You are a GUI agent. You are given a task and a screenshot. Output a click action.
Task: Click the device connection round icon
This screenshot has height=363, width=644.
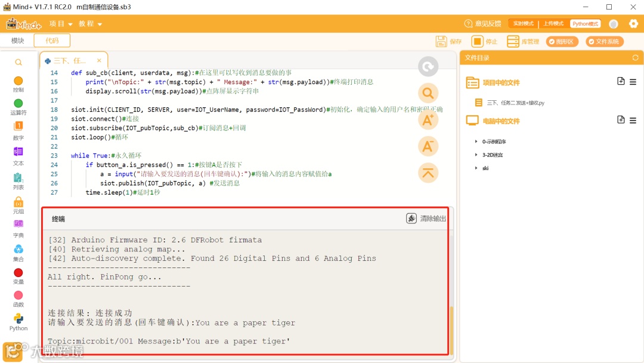tap(613, 24)
